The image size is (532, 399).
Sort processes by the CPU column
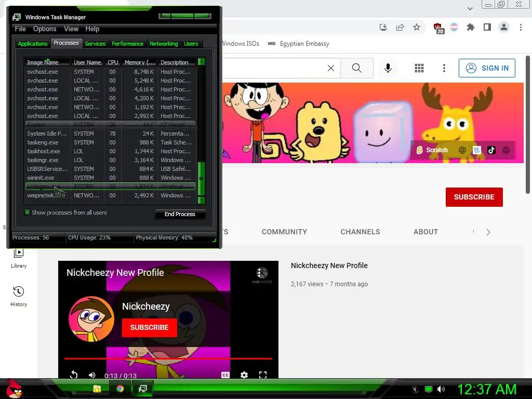113,62
